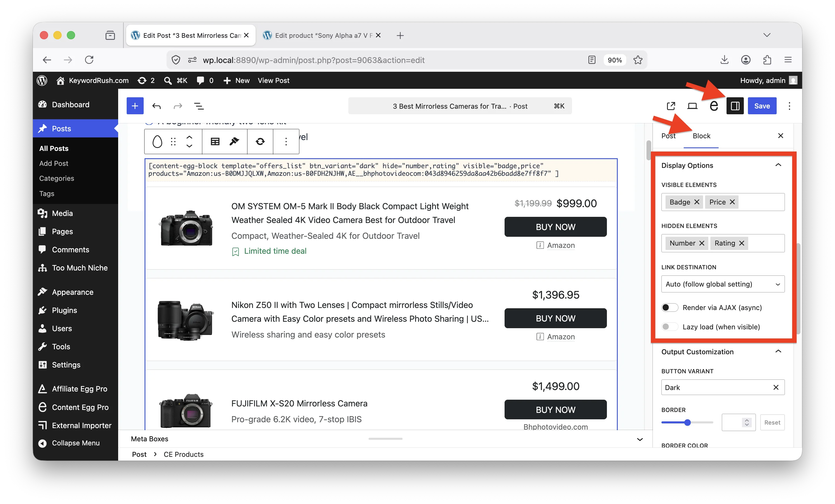Click the border Reset button
835x504 pixels.
pyautogui.click(x=772, y=423)
